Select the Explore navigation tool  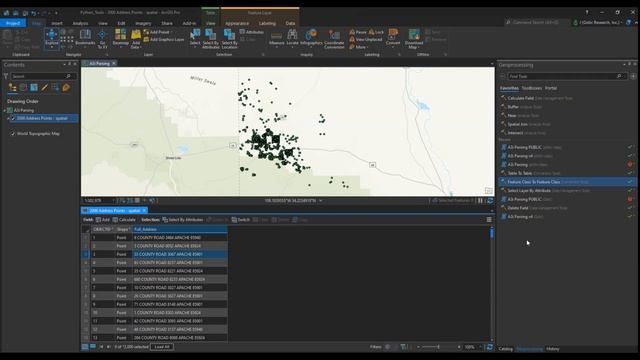click(51, 38)
